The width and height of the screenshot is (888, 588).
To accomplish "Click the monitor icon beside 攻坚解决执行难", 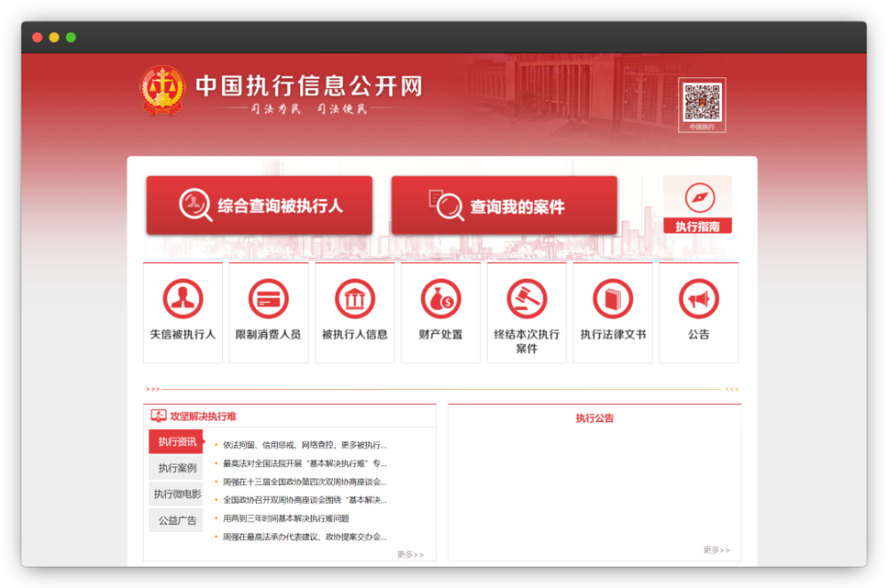I will [x=158, y=416].
